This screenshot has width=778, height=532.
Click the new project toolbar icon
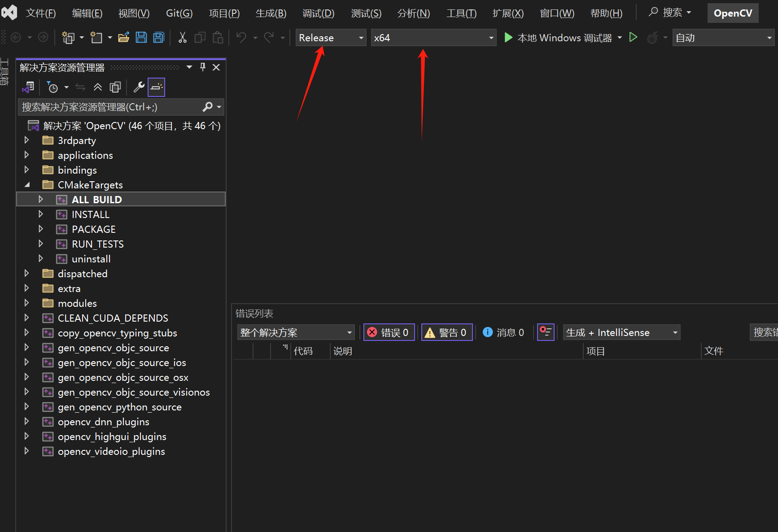point(68,38)
